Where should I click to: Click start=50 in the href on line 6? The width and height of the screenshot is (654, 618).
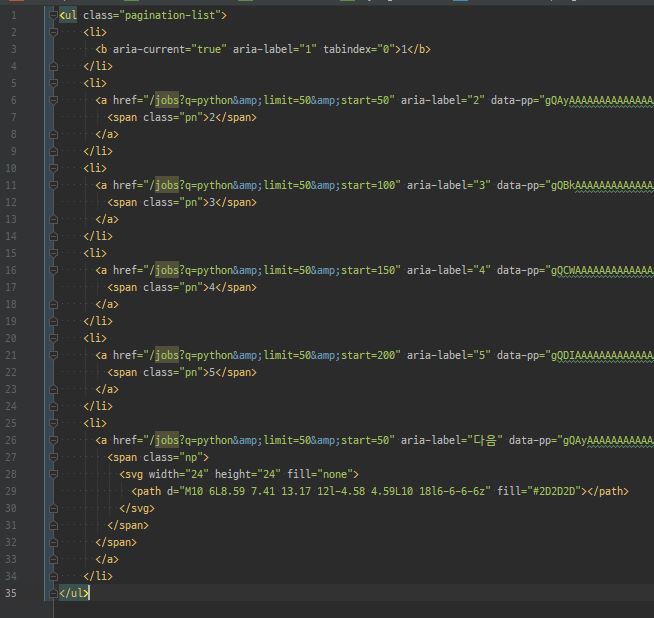click(x=365, y=100)
